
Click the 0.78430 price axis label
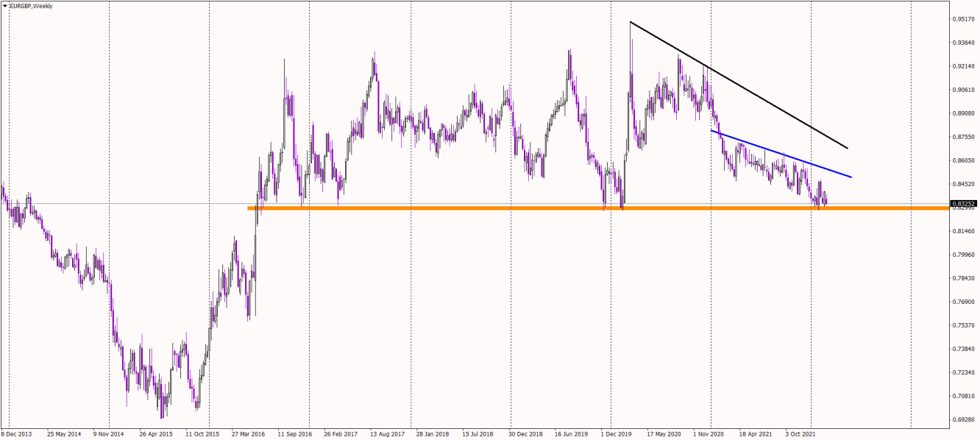(x=963, y=278)
